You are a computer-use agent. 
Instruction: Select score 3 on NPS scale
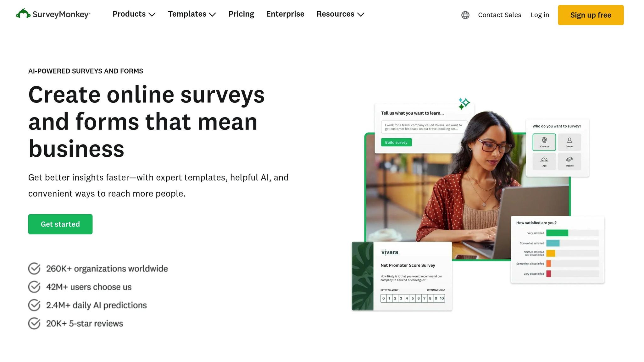(x=401, y=298)
